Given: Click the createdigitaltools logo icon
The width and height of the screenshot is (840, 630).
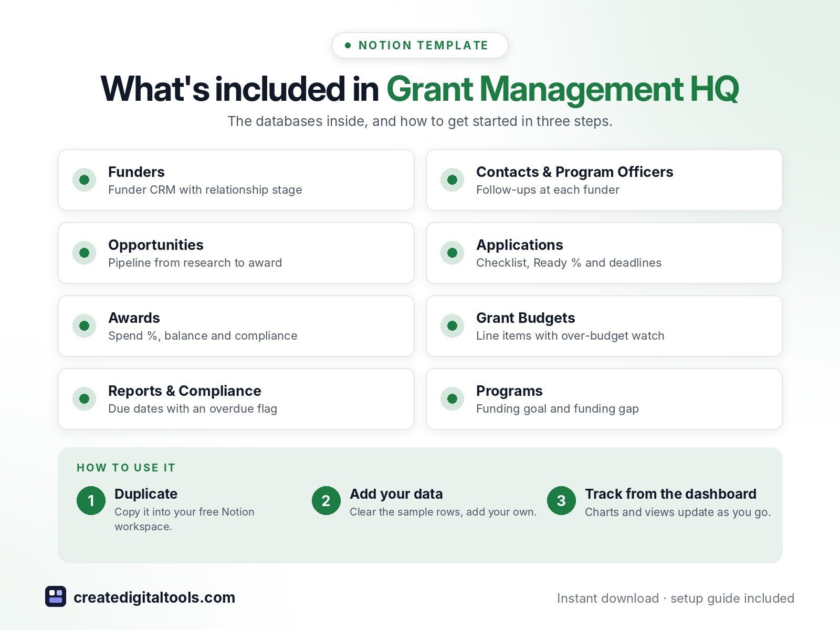Looking at the screenshot, I should click(x=56, y=597).
